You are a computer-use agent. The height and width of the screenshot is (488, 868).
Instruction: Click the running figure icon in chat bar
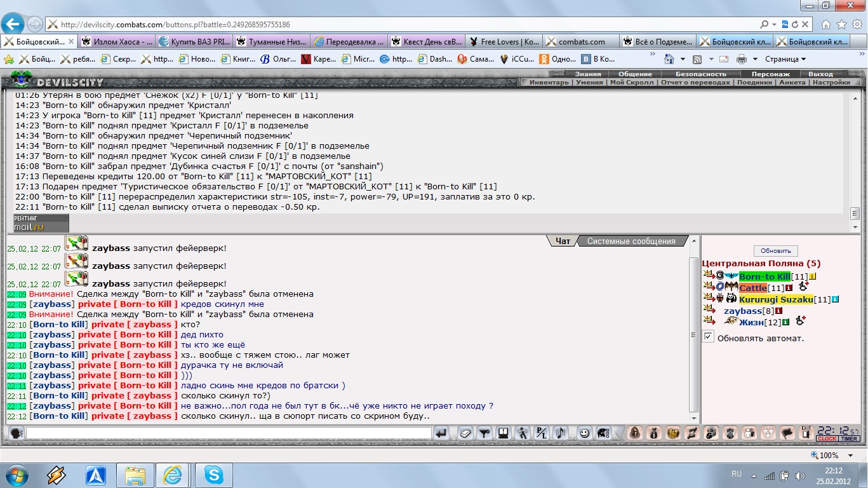[523, 433]
